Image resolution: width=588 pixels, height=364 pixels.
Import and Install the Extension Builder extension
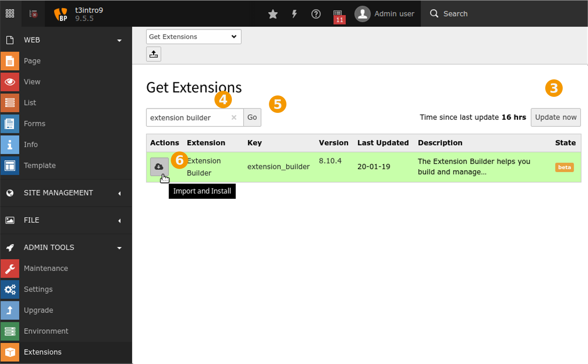[159, 166]
